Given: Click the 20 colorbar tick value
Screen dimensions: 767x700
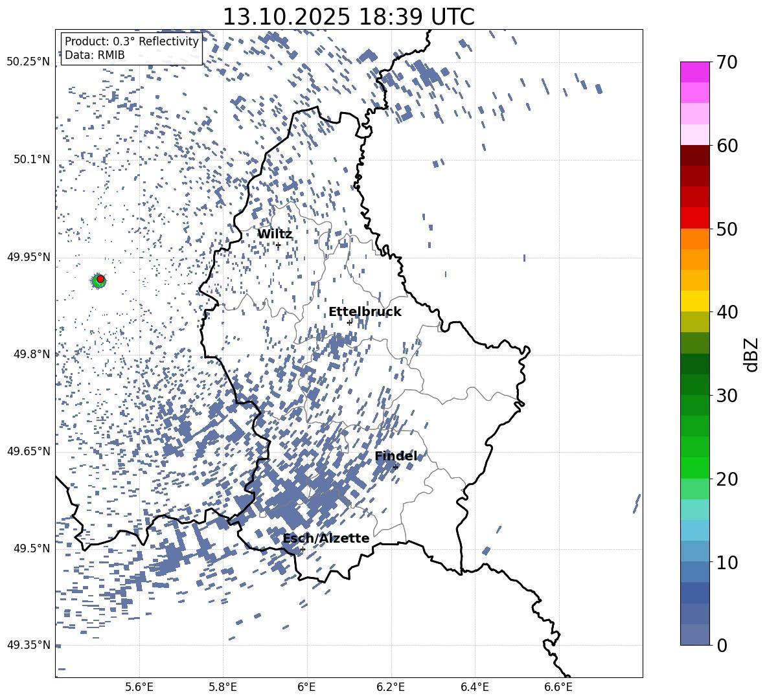Looking at the screenshot, I should [x=727, y=479].
